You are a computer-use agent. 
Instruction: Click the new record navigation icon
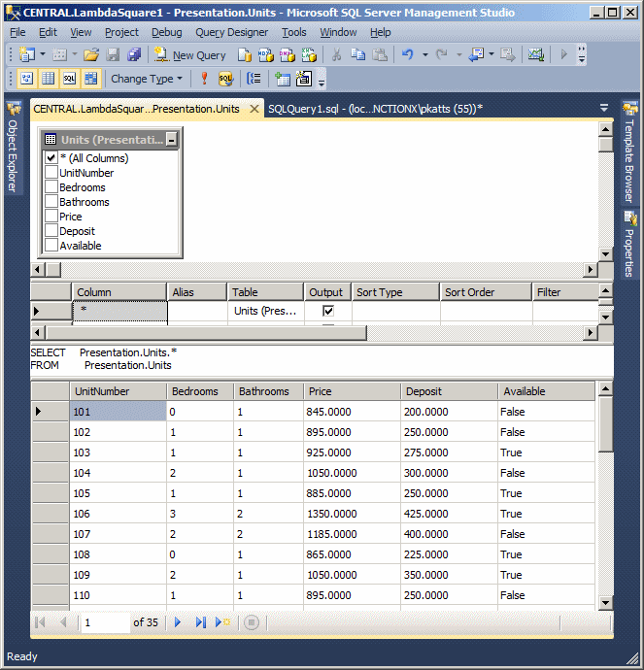222,622
